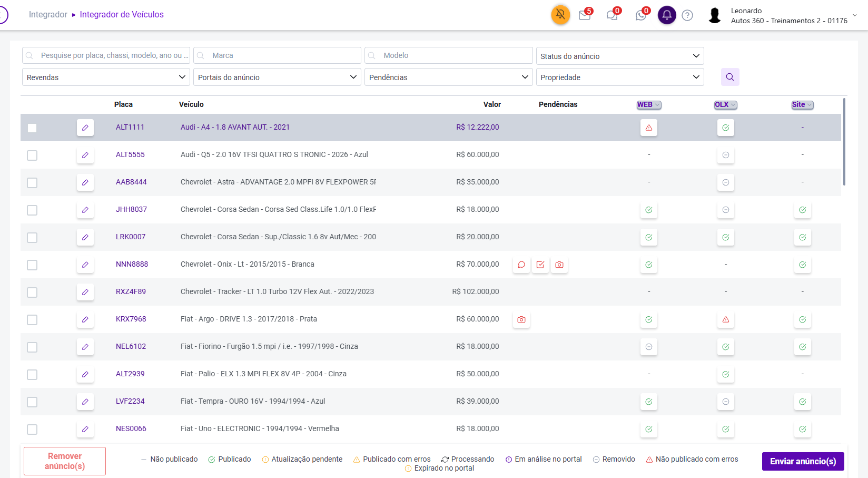Screen dimensions: 868x478
Task: Select the checkbox for LRK0007
Action: (x=32, y=238)
